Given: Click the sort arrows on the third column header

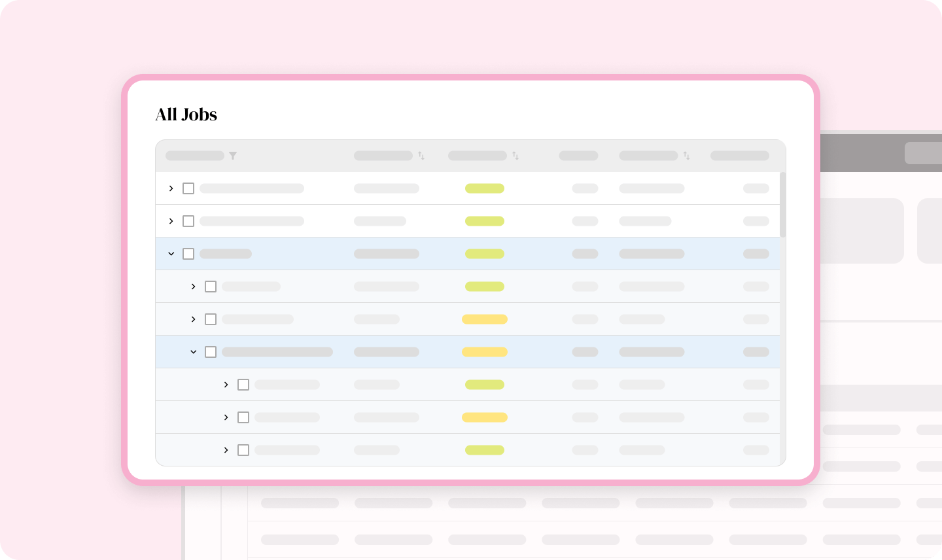Looking at the screenshot, I should coord(515,156).
